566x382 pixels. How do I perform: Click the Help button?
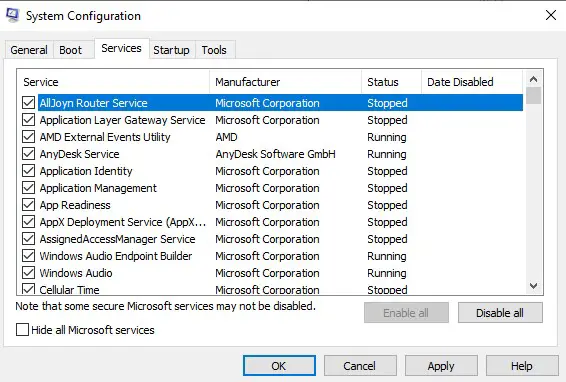(522, 366)
